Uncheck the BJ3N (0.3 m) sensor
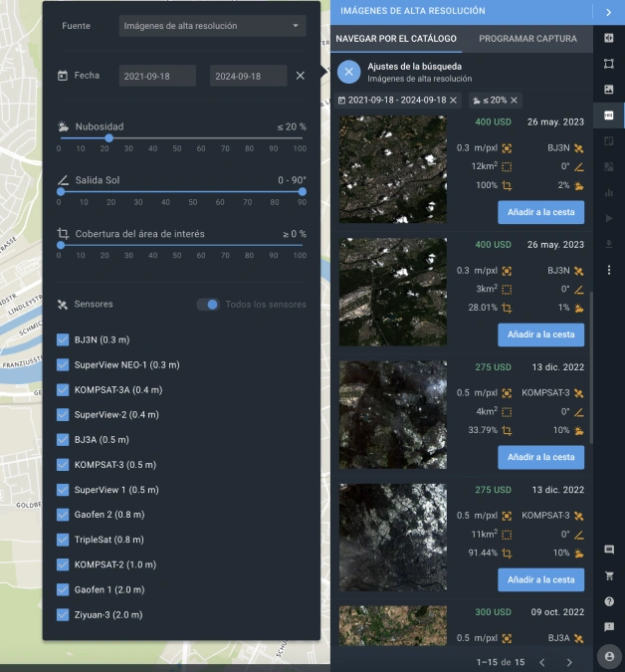625x672 pixels. (x=63, y=339)
